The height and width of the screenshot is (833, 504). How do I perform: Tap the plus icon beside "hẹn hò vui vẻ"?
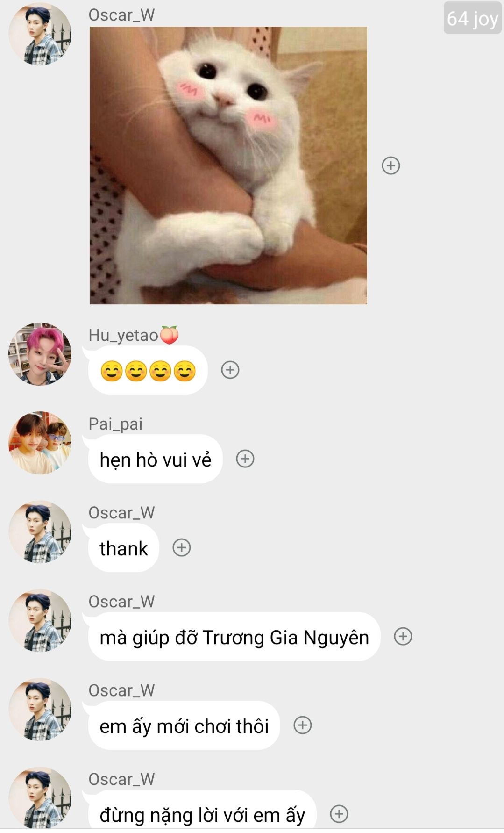(245, 459)
